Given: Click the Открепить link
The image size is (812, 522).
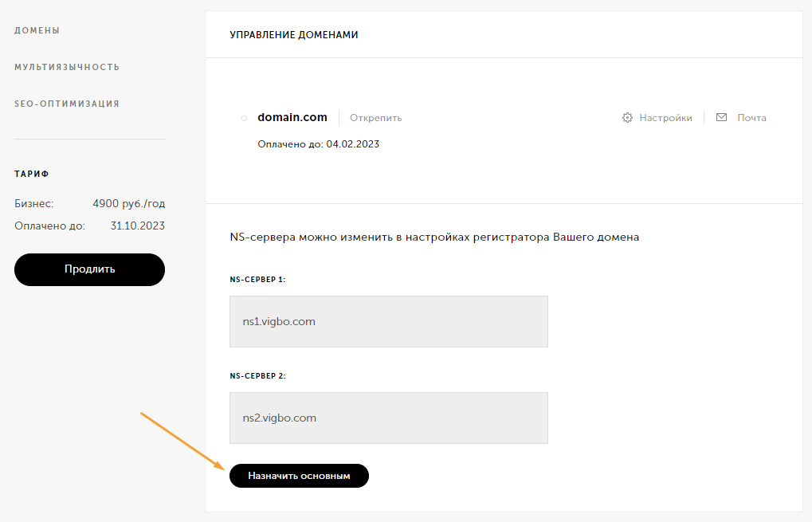Looking at the screenshot, I should tap(375, 118).
